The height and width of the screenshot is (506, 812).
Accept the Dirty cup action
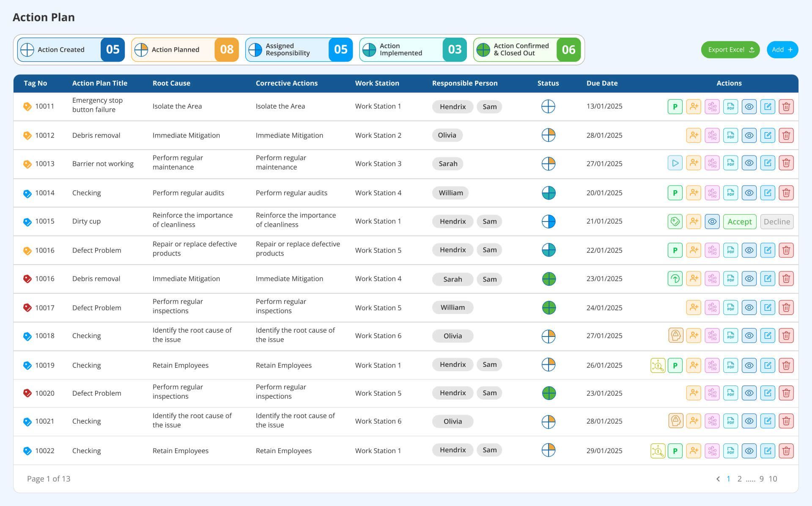[740, 221]
